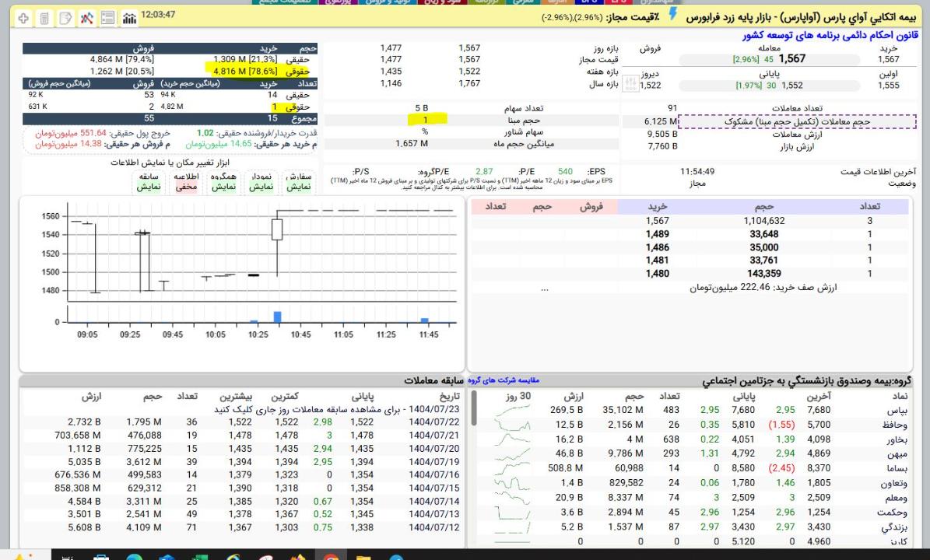Click the list view icon in the toolbar
Image resolution: width=930 pixels, height=560 pixels.
point(108,18)
